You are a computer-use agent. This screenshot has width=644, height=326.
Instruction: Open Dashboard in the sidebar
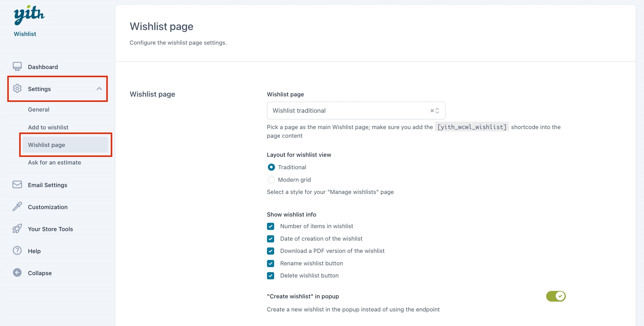coord(43,67)
